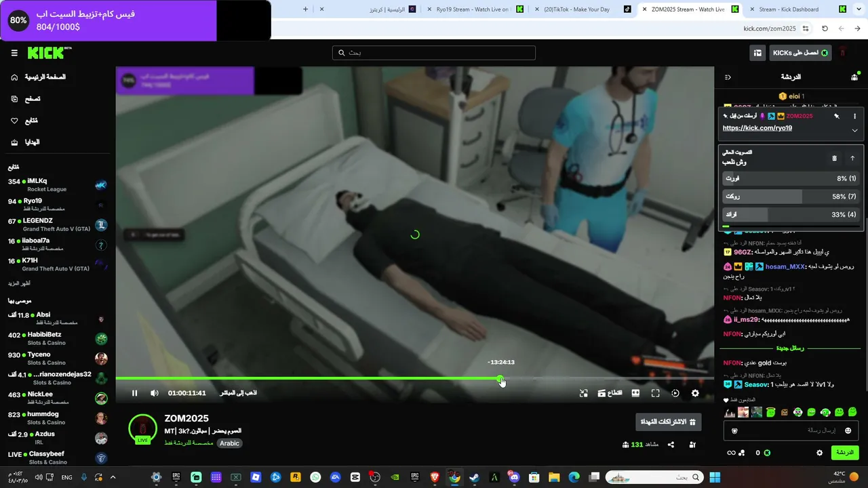Toggle theater mode on the player
This screenshot has width=868, height=488.
click(635, 393)
